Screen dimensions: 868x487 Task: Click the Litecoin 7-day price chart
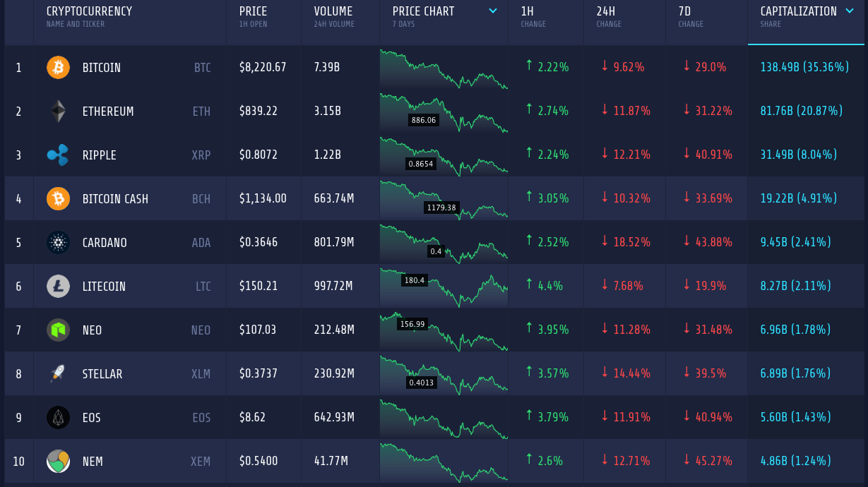click(x=444, y=288)
